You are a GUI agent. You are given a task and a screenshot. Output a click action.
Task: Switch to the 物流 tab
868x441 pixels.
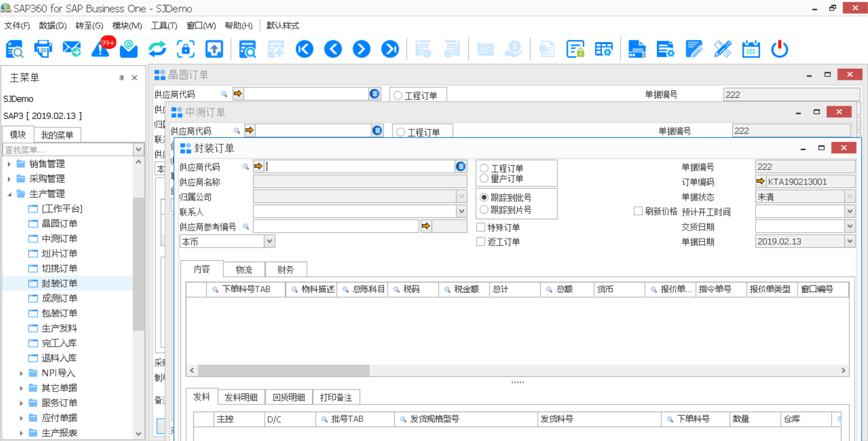(243, 269)
